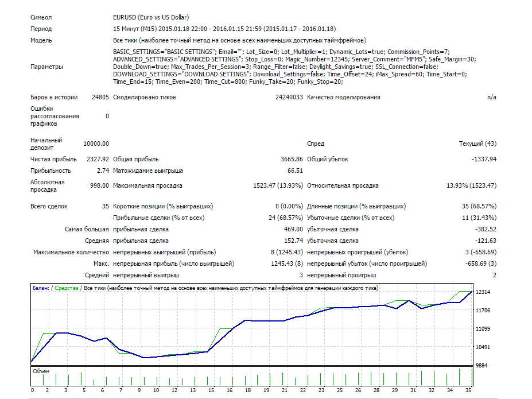Click the chart axis value 11099
Viewport: 532px width, 399px height.
[x=483, y=329]
